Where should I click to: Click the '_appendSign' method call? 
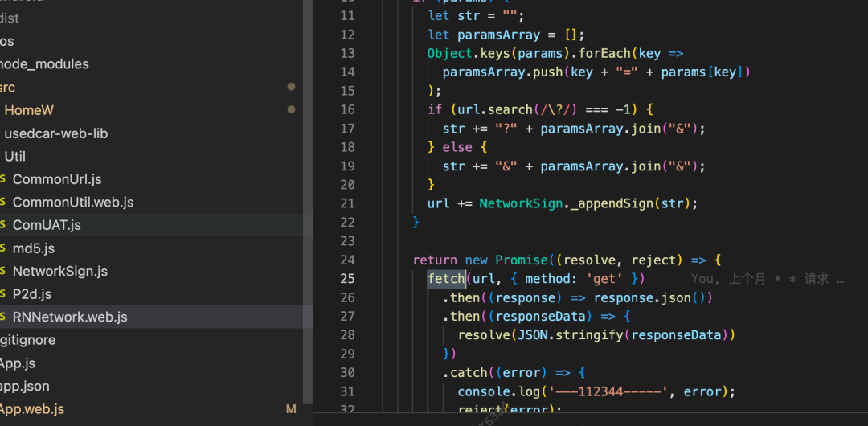pyautogui.click(x=612, y=203)
